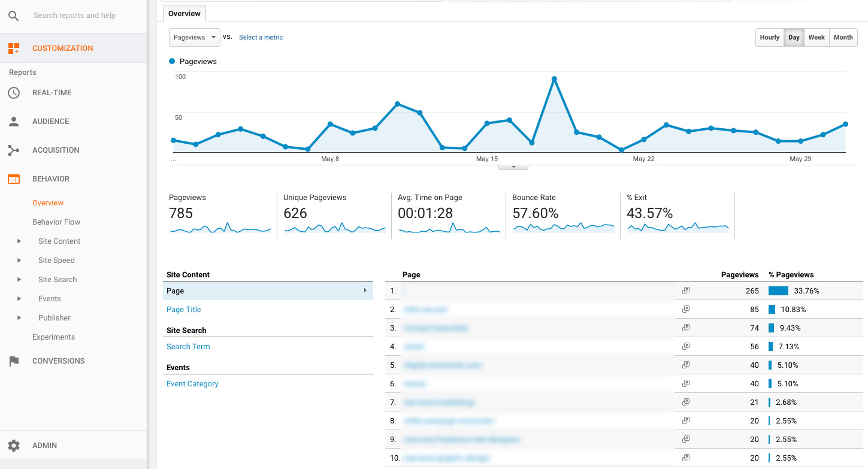The width and height of the screenshot is (868, 469).
Task: Click the Customization icon in sidebar
Action: tap(14, 48)
